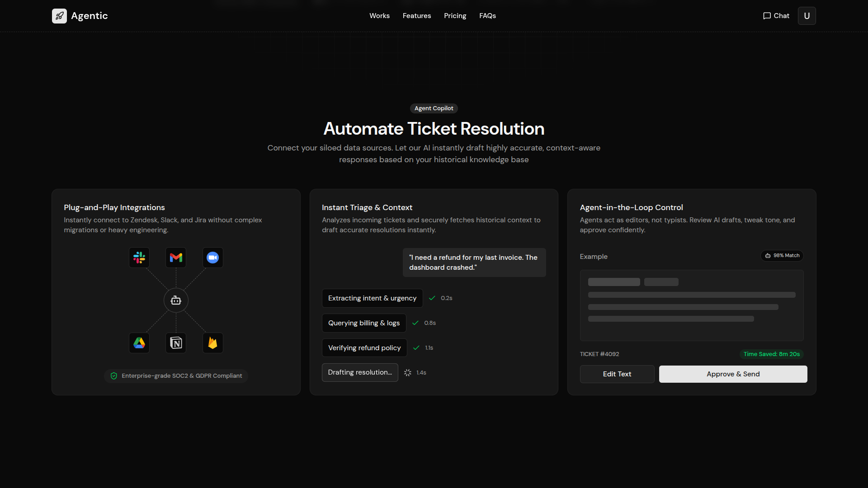Select the Drafting resolution step
Image resolution: width=868 pixels, height=488 pixels.
click(x=360, y=372)
